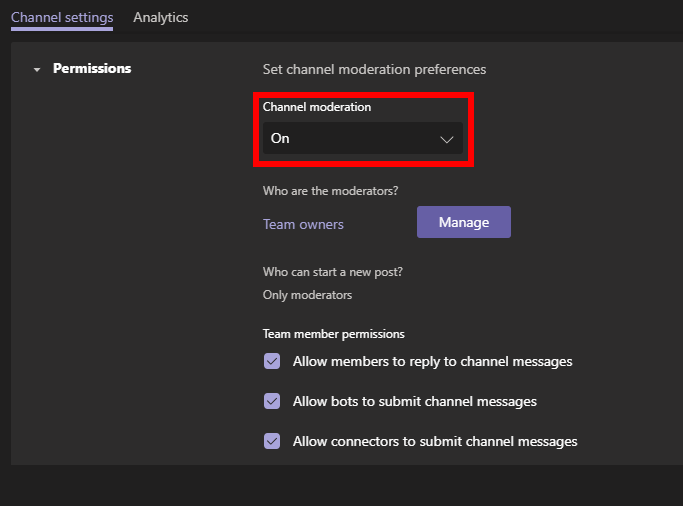Image resolution: width=683 pixels, height=506 pixels.
Task: Click the Manage moderators button
Action: (x=463, y=222)
